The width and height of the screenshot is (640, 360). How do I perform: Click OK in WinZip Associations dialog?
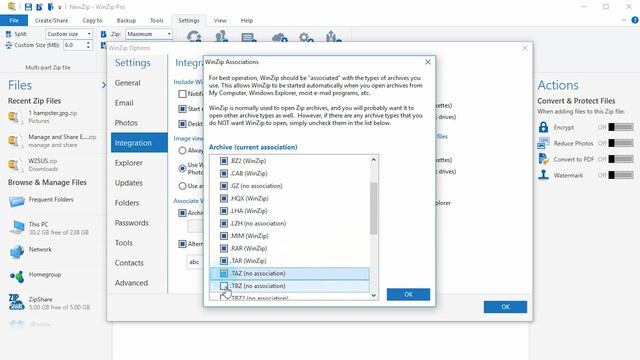pos(408,294)
